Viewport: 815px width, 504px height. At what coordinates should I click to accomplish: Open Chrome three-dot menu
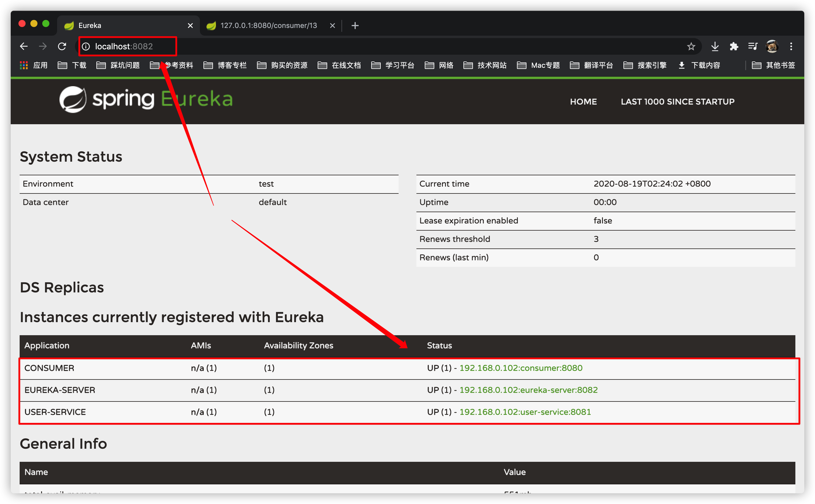point(791,46)
